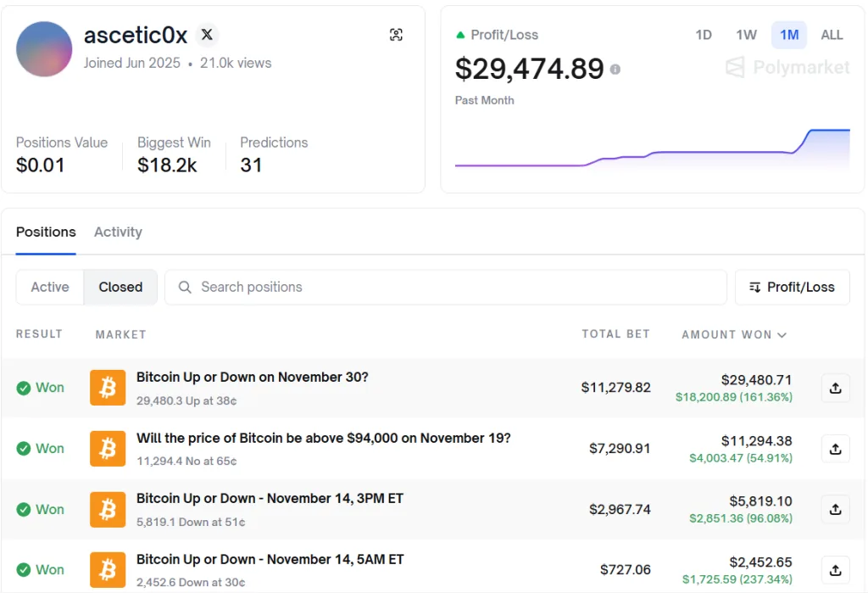The width and height of the screenshot is (868, 593).
Task: Click the scan/QR icon on profile card
Action: pos(396,35)
